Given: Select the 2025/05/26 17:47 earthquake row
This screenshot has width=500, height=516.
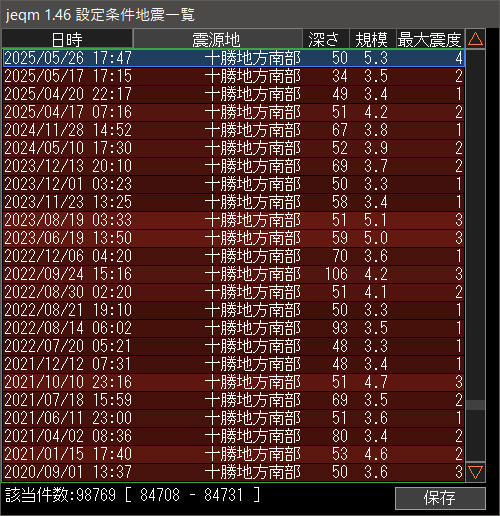Looking at the screenshot, I should tap(234, 58).
